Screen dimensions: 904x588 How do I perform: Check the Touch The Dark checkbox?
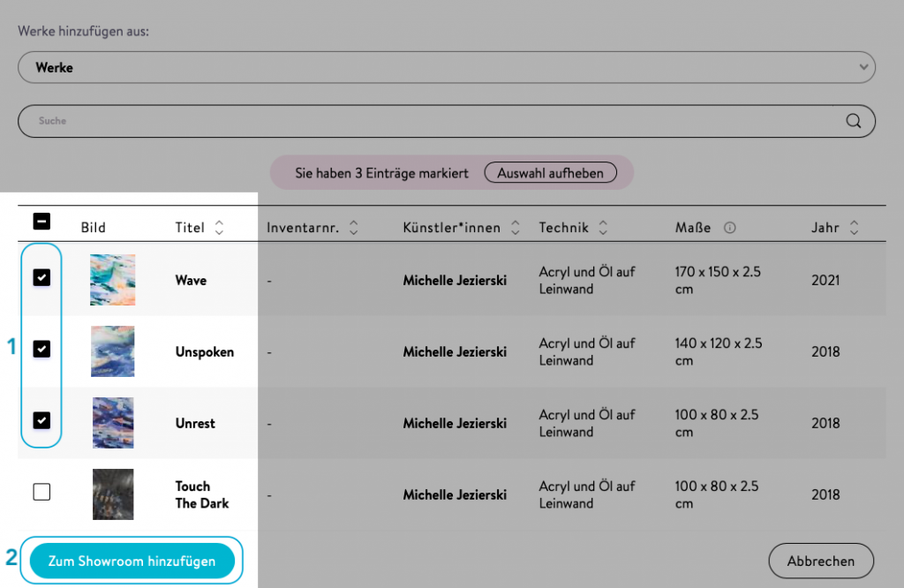coord(41,493)
